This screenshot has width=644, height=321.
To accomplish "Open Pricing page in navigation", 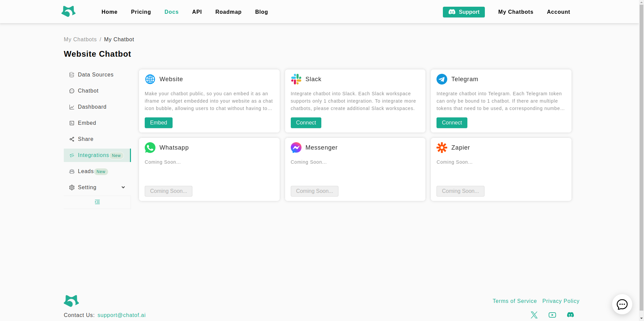I will [x=141, y=12].
